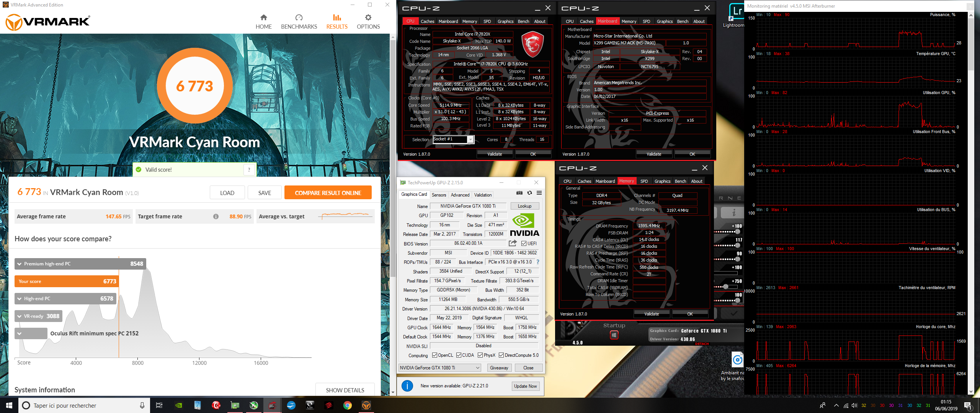Click the SAVE button in VRMark
This screenshot has width=980, height=413.
pyautogui.click(x=265, y=193)
